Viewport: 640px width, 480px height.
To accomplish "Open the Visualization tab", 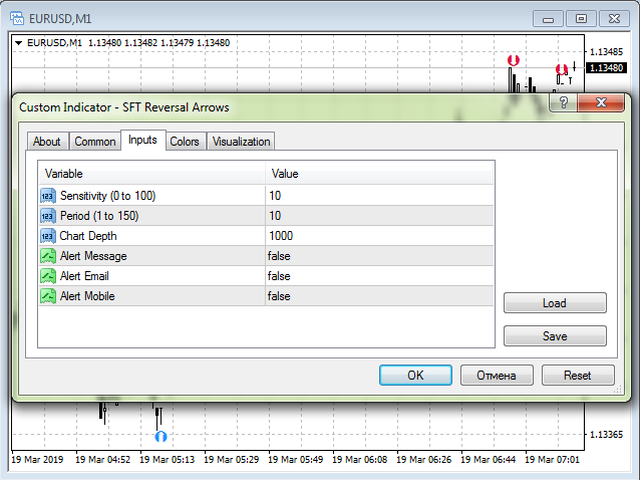I will 241,142.
